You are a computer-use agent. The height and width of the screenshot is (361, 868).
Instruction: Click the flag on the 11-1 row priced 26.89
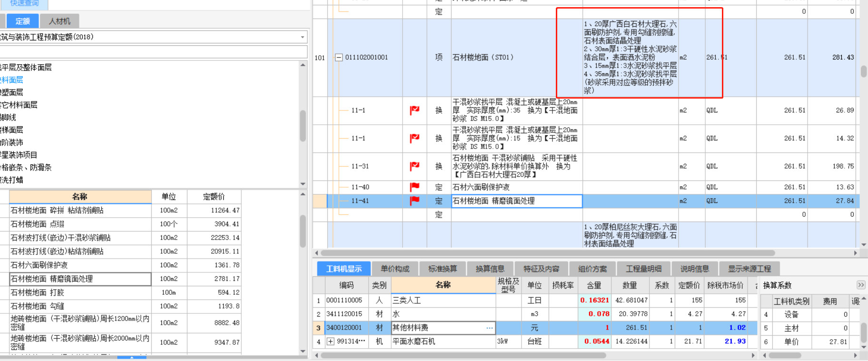coord(414,110)
